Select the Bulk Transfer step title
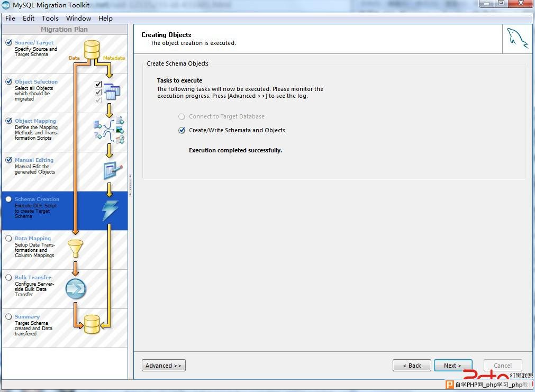The image size is (535, 392). click(x=33, y=277)
